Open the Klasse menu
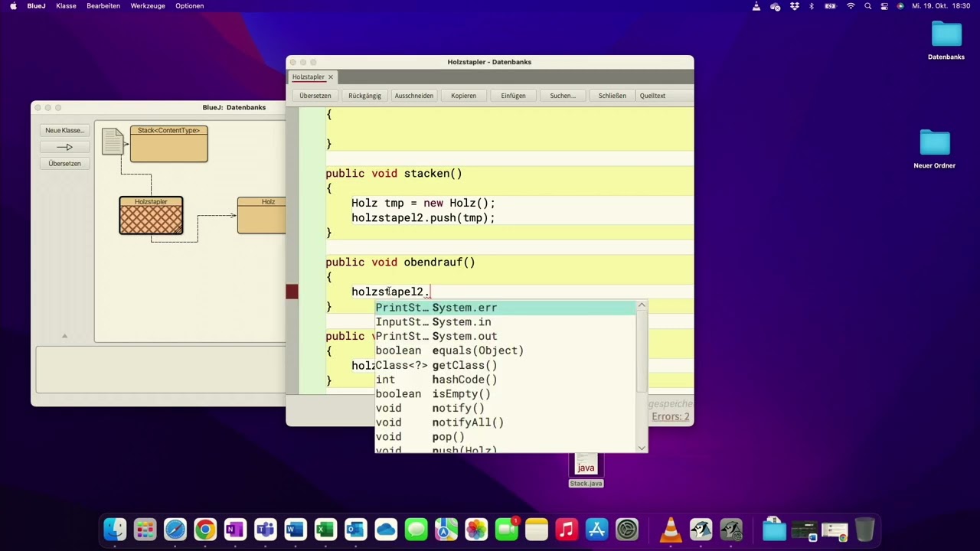 (x=66, y=6)
